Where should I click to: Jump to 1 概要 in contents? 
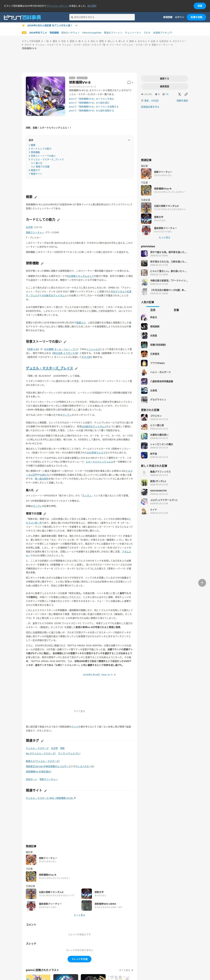32,145
